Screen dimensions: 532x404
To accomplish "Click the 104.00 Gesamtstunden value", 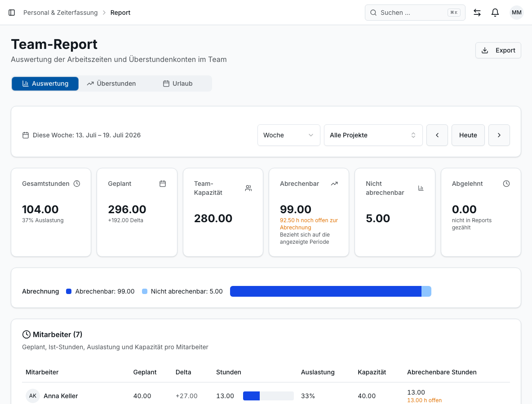I will pyautogui.click(x=40, y=210).
